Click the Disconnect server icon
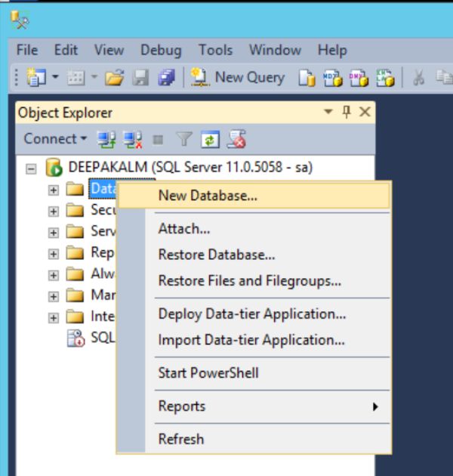Screen dimensions: 453x476 tap(133, 140)
